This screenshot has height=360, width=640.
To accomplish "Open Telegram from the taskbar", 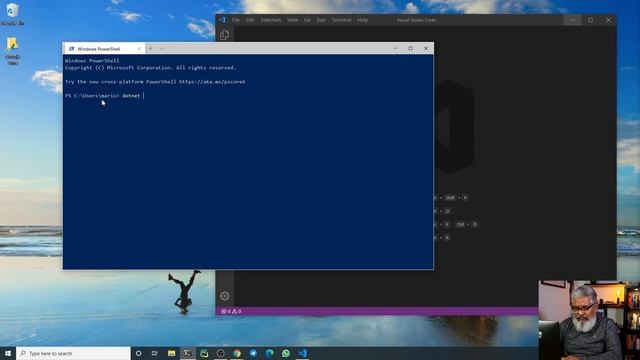I will [x=253, y=353].
